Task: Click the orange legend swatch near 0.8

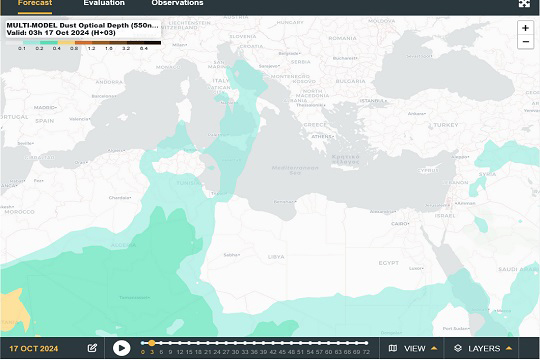Action: (x=83, y=43)
